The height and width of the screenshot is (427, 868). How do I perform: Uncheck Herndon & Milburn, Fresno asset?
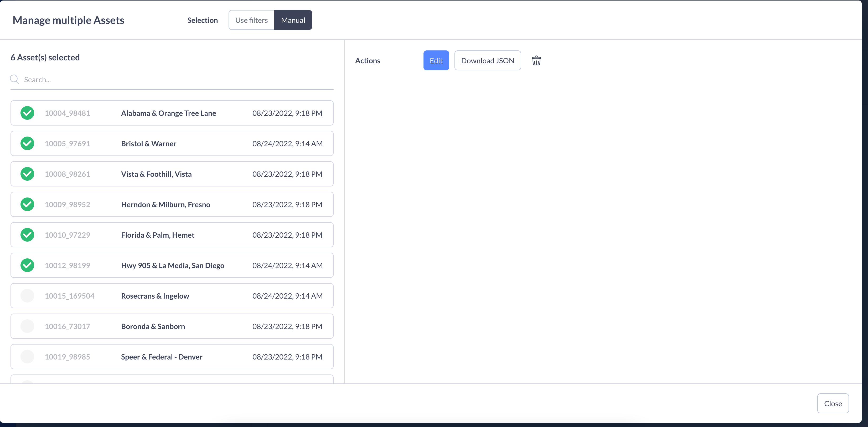point(27,204)
